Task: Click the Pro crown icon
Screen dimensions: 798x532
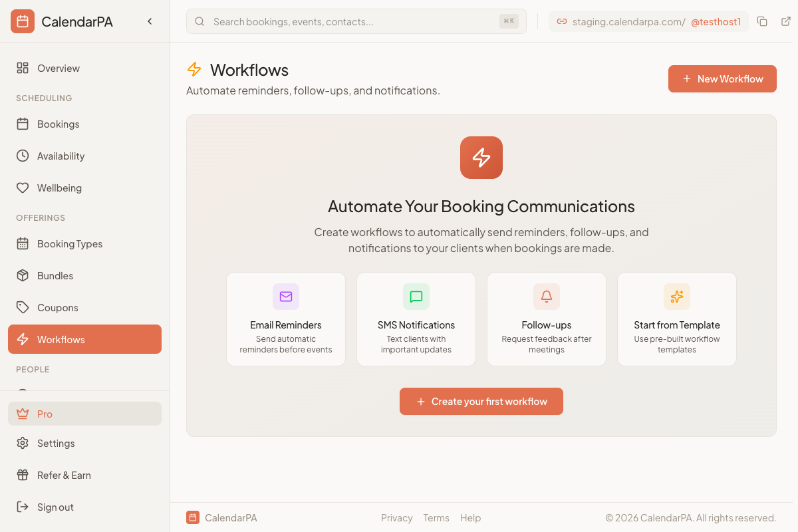Action: (x=22, y=414)
